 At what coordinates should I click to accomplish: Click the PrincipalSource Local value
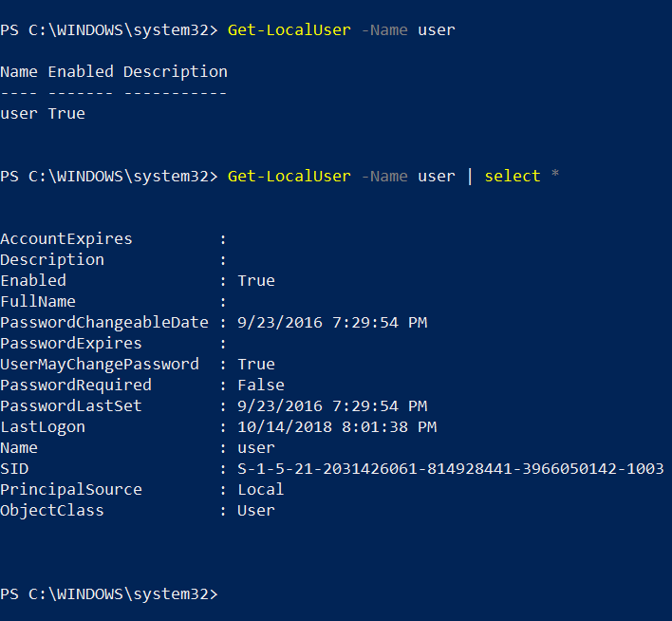click(x=261, y=490)
